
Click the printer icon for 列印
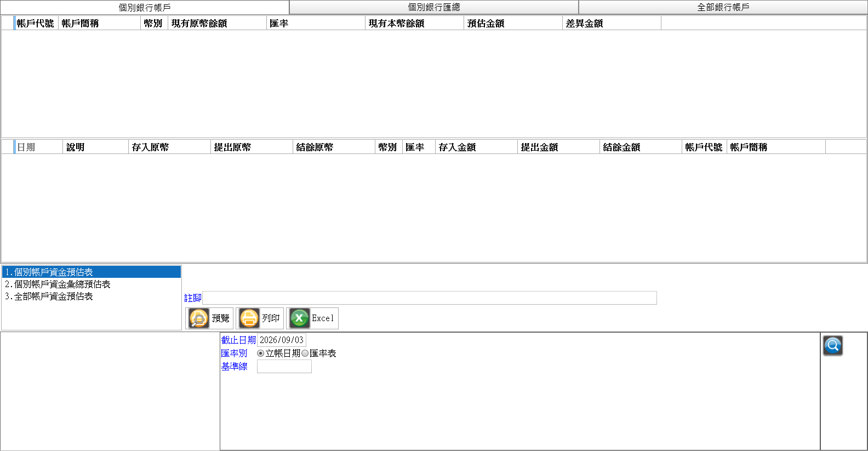pyautogui.click(x=249, y=318)
